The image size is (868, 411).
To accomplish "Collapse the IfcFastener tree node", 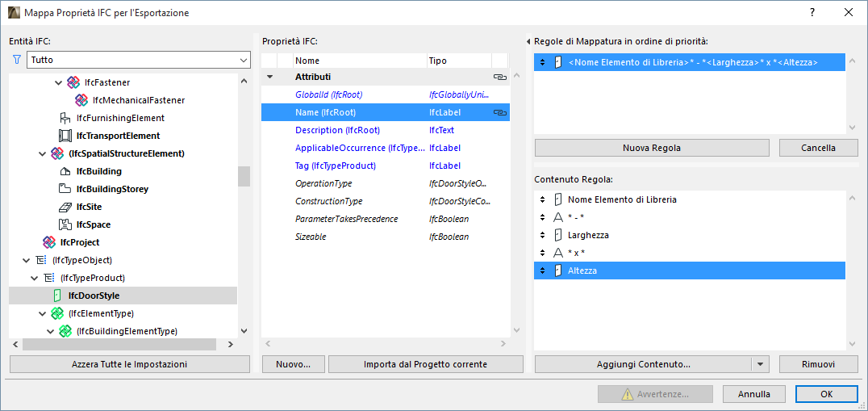I will click(x=58, y=82).
